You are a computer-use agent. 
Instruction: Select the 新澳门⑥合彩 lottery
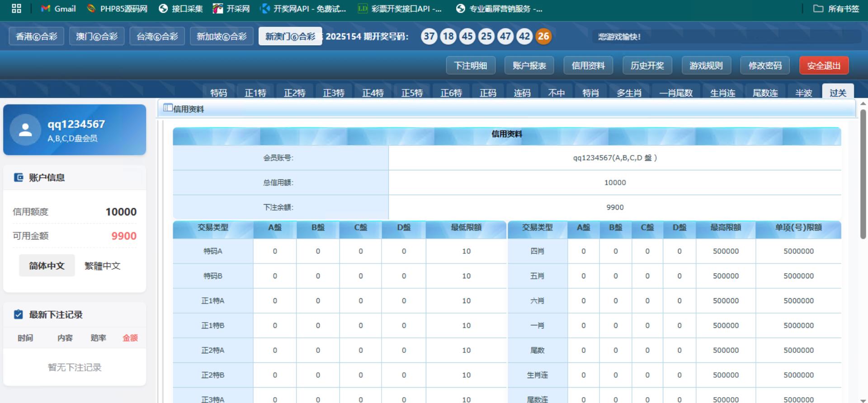pyautogui.click(x=290, y=36)
